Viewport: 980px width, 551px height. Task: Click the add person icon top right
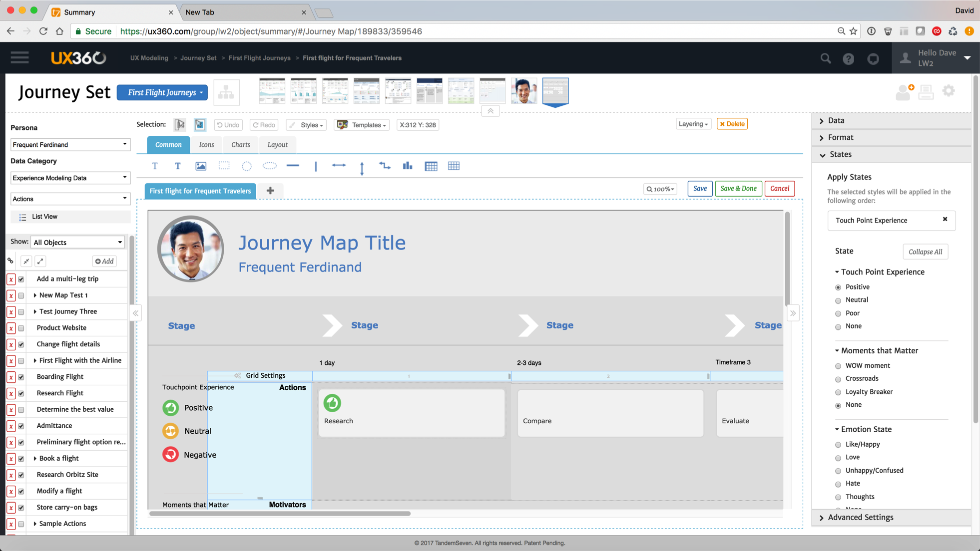click(904, 92)
